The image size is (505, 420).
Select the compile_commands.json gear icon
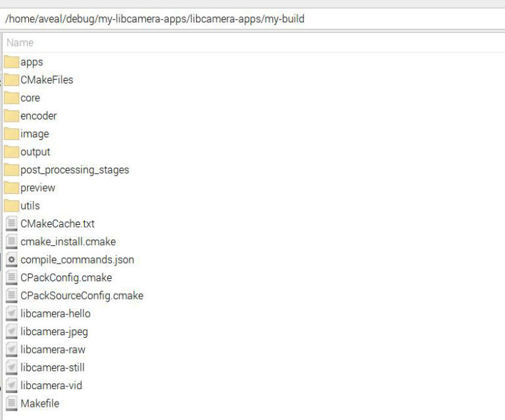[x=11, y=260]
